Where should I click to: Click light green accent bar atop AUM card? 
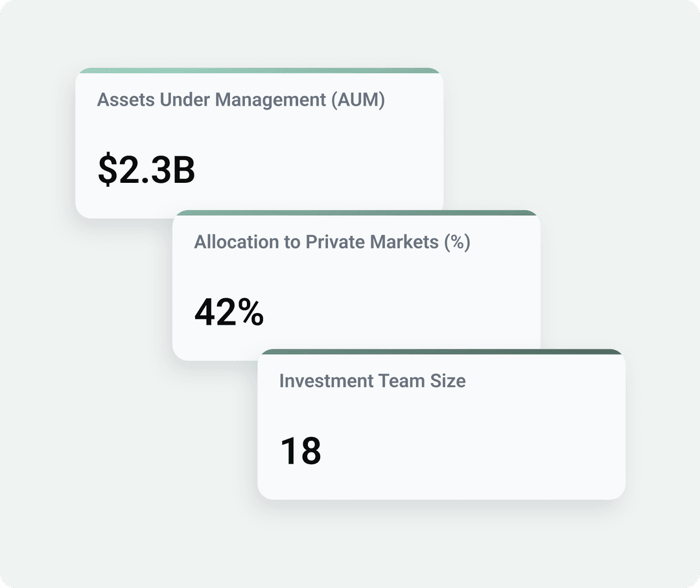[259, 71]
